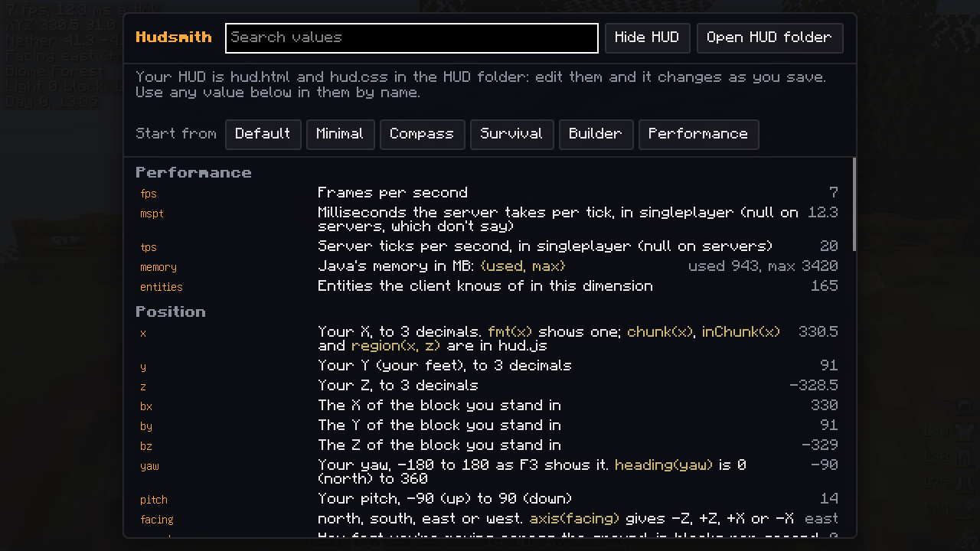This screenshot has width=980, height=551.
Task: Click the y value name
Action: (143, 367)
